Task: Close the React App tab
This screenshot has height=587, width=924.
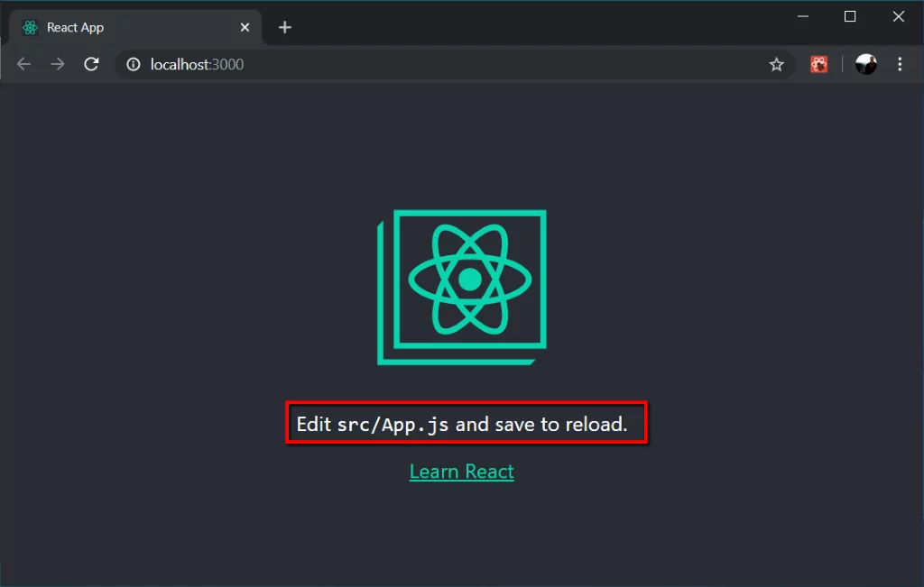Action: [x=245, y=27]
